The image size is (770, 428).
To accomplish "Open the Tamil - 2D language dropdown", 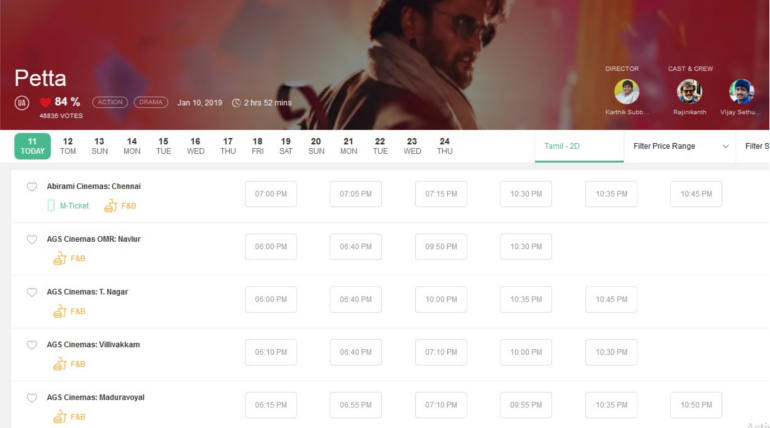I will tap(580, 146).
